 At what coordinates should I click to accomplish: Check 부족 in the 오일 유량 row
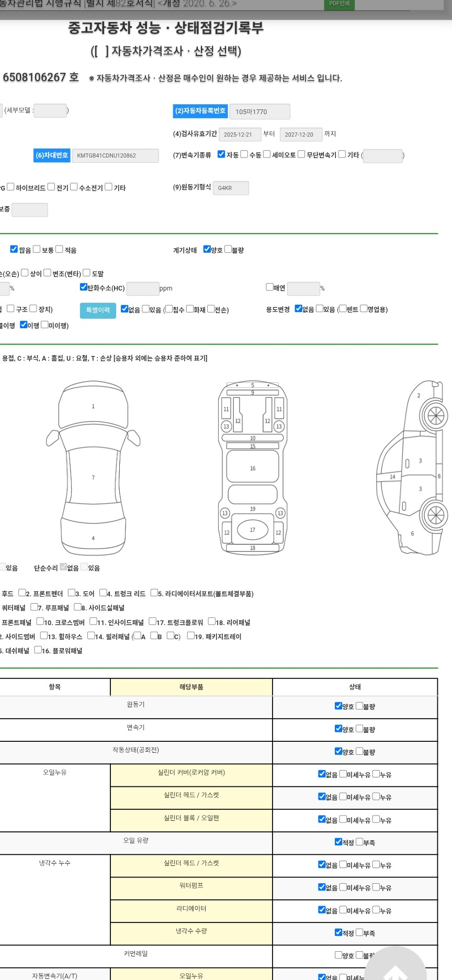click(359, 842)
